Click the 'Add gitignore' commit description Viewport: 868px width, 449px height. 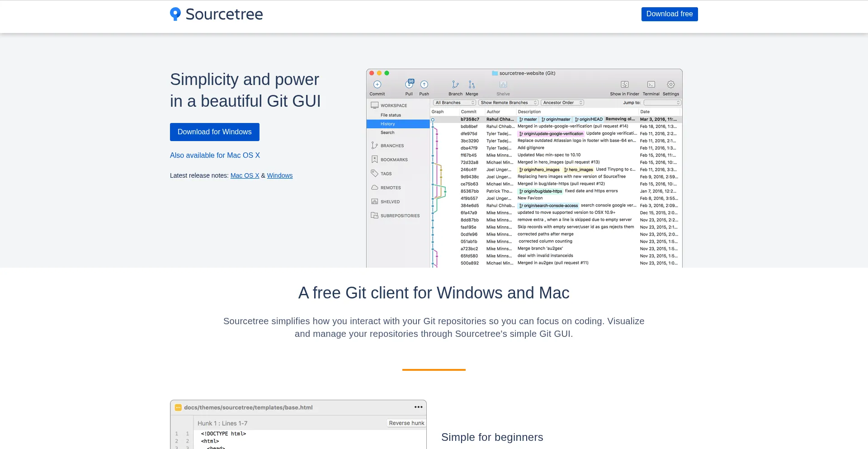(531, 148)
